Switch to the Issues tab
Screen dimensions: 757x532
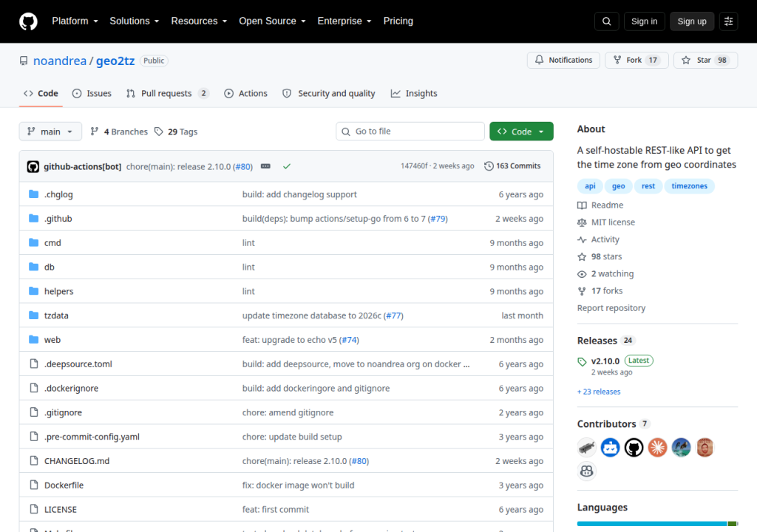[92, 94]
